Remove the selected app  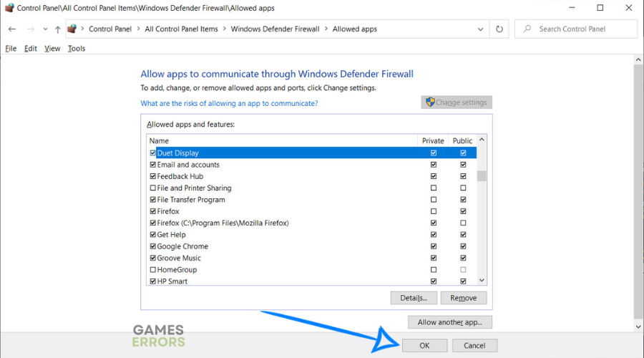tap(463, 298)
